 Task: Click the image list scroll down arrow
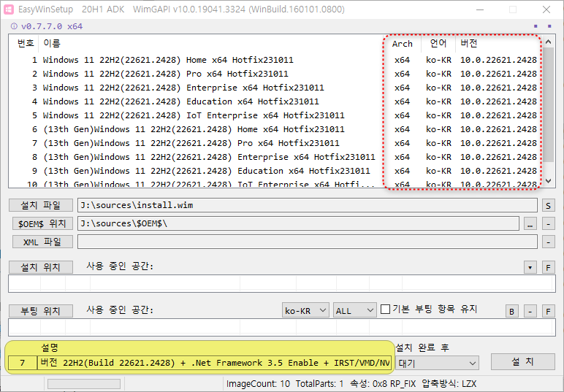[x=548, y=181]
